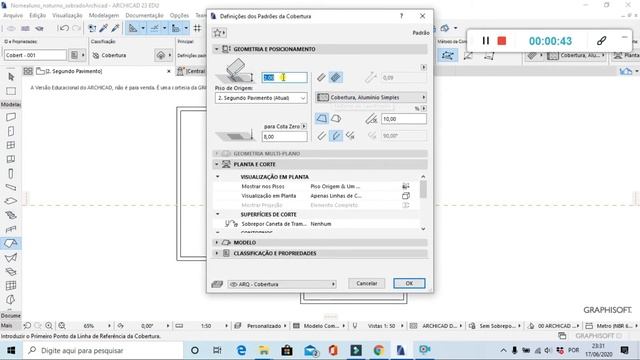Click the Windows Start button
Viewport: 640px width, 360px height.
coord(11,350)
